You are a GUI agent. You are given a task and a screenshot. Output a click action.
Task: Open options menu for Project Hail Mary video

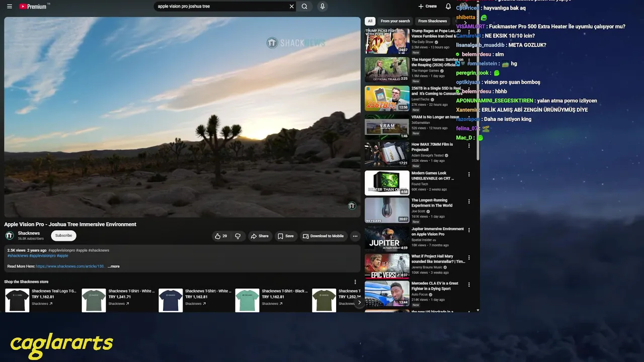[x=469, y=257]
